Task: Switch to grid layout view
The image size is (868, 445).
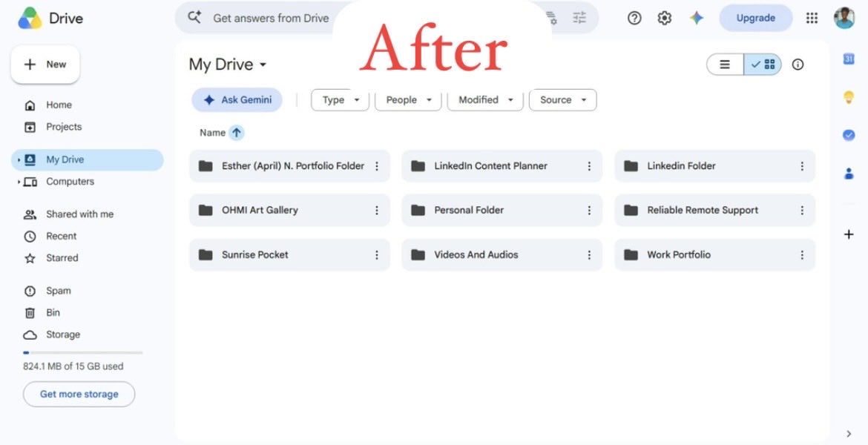Action: point(763,65)
